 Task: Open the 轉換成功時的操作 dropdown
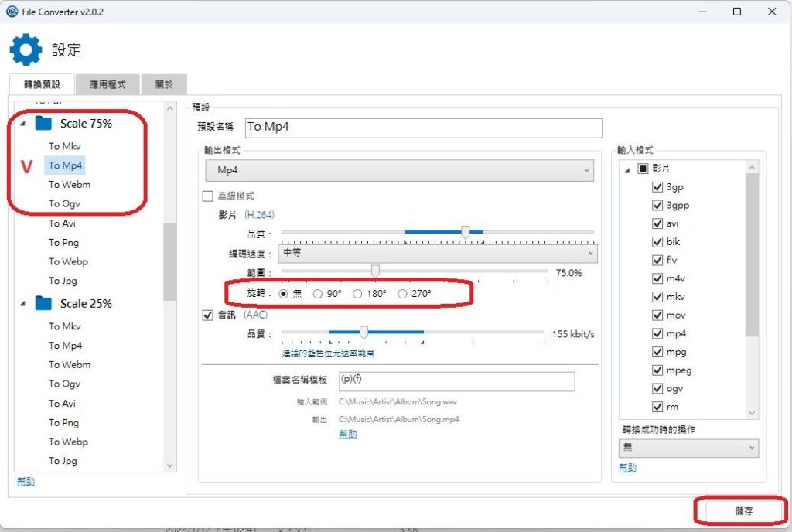(x=688, y=448)
